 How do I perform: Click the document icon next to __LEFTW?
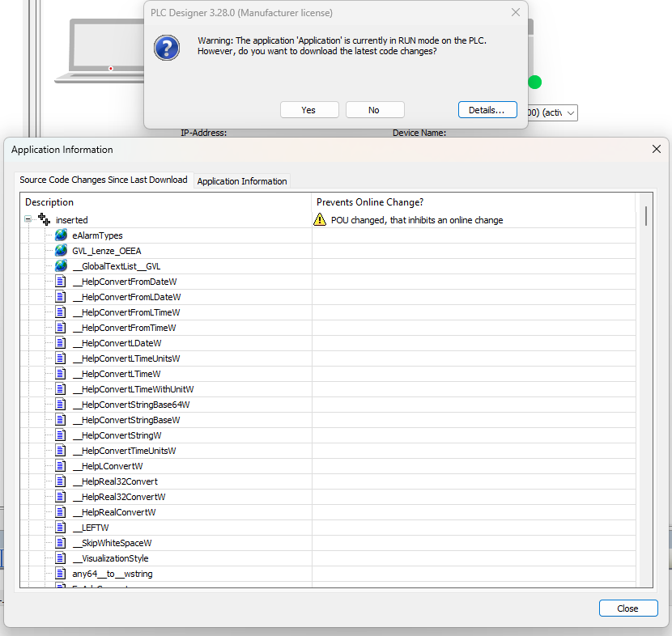point(62,528)
